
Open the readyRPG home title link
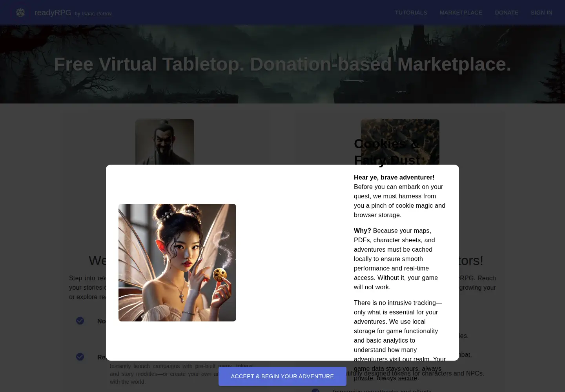click(x=53, y=13)
